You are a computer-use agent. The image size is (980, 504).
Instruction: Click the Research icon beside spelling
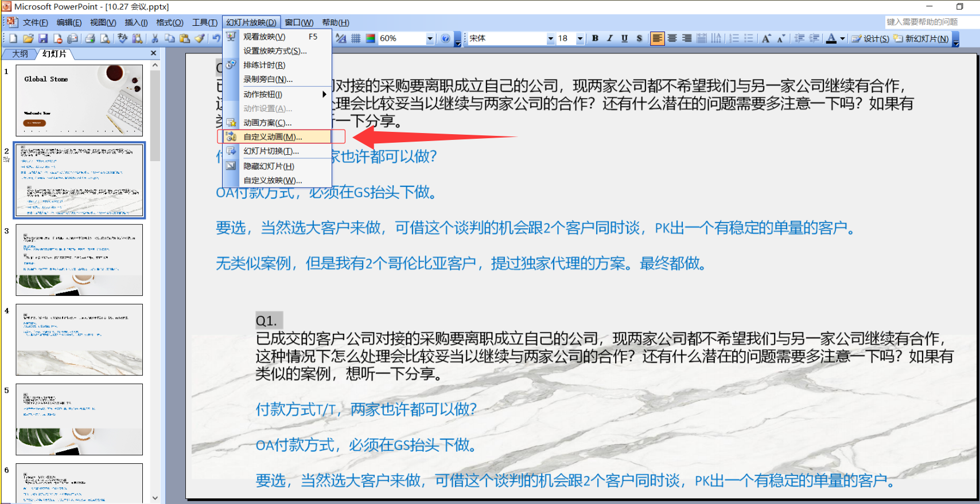pyautogui.click(x=138, y=38)
